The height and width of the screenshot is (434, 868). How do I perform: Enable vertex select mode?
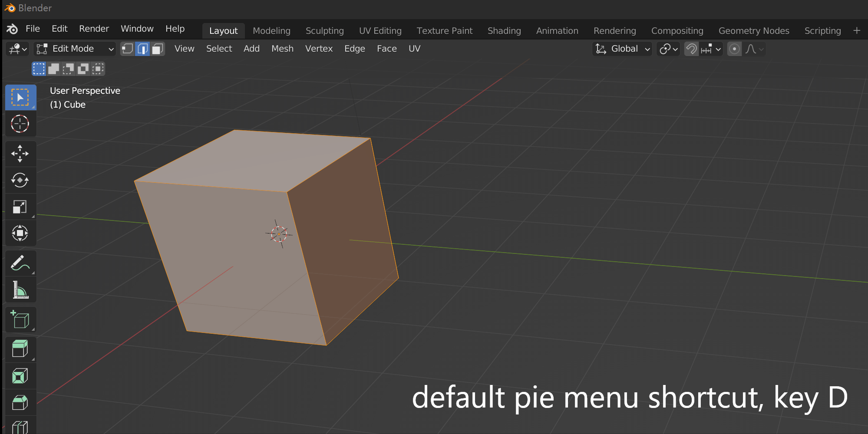click(x=127, y=49)
